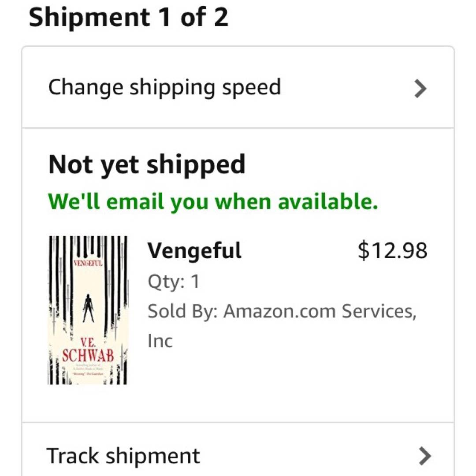This screenshot has height=476, width=476.
Task: Select the Qty: 1 quantity text
Action: click(x=174, y=281)
